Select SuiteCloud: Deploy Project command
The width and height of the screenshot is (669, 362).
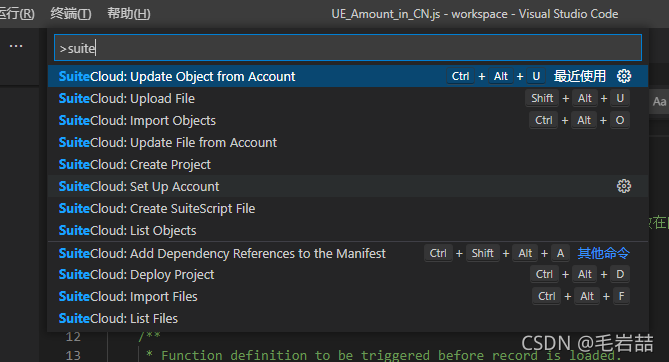pos(348,274)
